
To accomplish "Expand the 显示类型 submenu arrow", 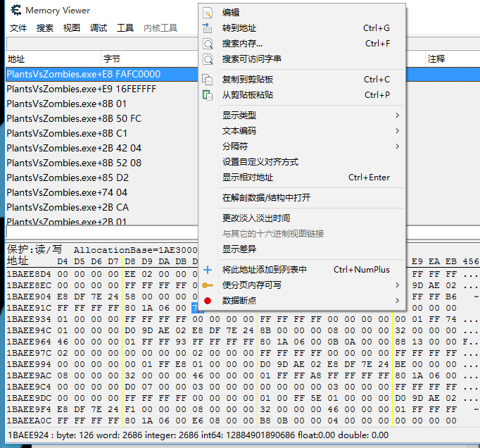I will [x=397, y=116].
